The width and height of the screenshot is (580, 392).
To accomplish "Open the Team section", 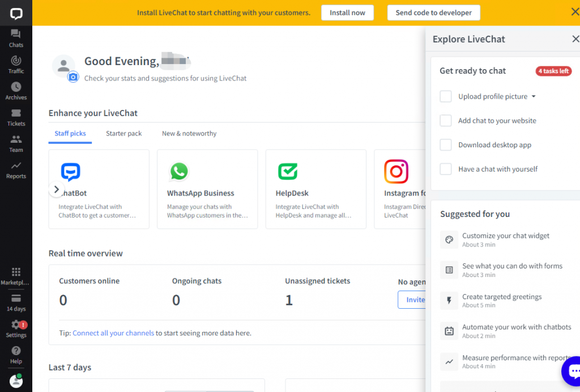I will (x=16, y=144).
